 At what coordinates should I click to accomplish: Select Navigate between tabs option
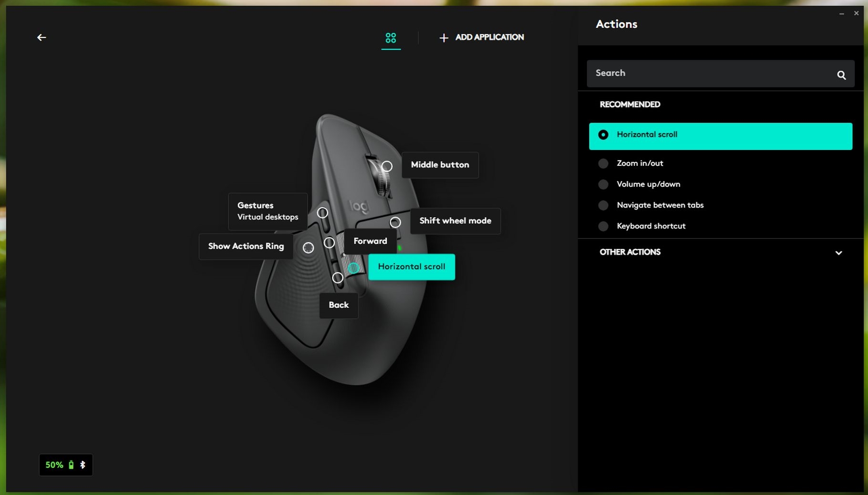(x=603, y=205)
